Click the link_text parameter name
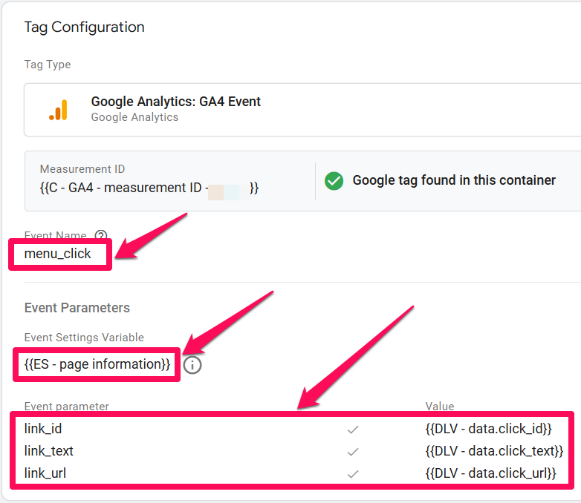The image size is (581, 503). (x=49, y=451)
